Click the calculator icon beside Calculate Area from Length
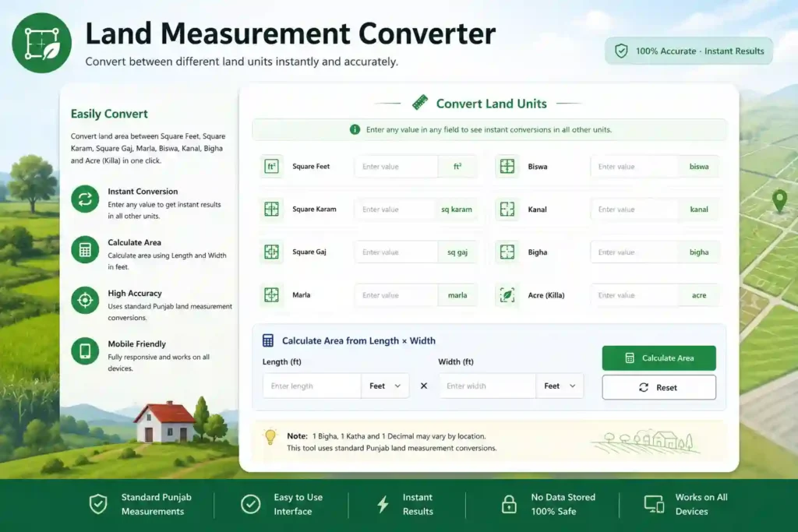The width and height of the screenshot is (798, 532). point(268,340)
